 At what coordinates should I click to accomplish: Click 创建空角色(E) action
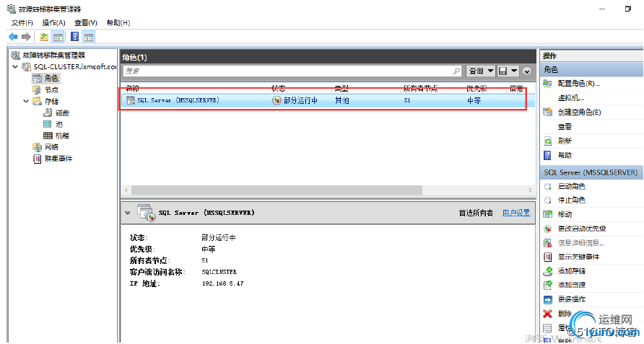point(579,112)
